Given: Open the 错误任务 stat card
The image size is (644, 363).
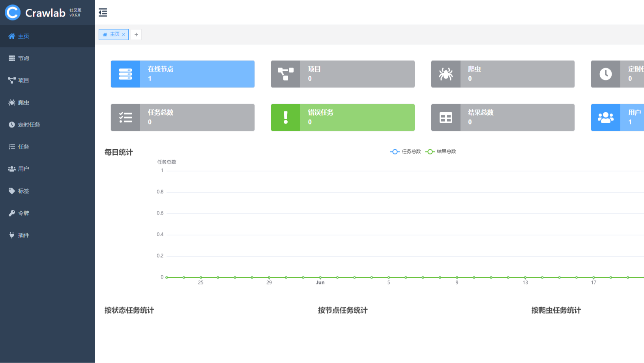Looking at the screenshot, I should (x=343, y=117).
